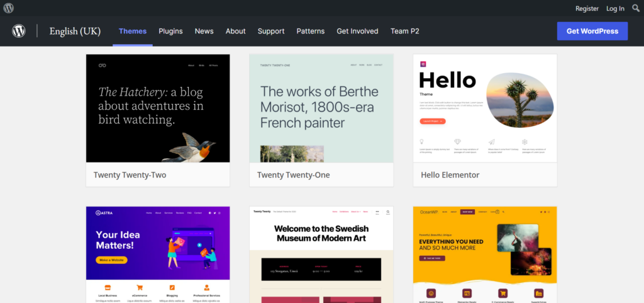
Task: Select the Plugins menu item
Action: click(x=170, y=31)
